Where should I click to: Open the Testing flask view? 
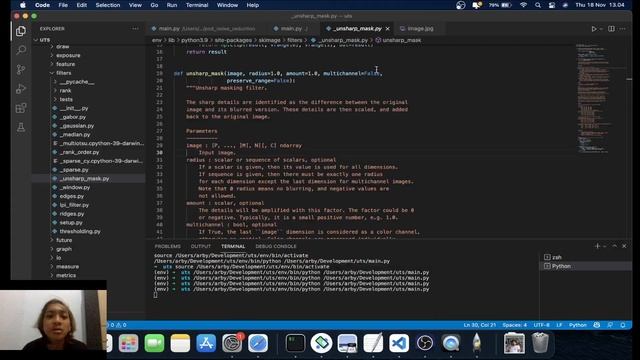(x=21, y=127)
